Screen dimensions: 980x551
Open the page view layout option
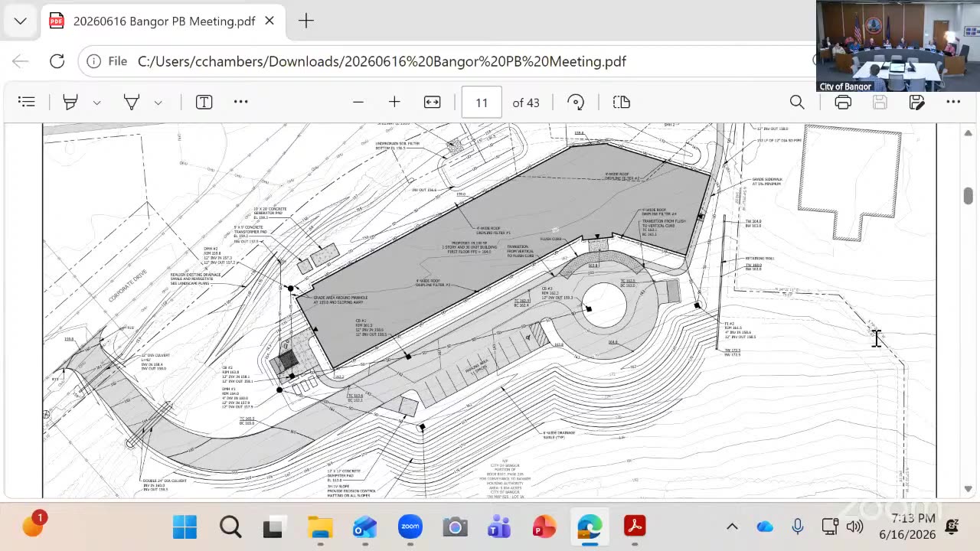(x=621, y=102)
